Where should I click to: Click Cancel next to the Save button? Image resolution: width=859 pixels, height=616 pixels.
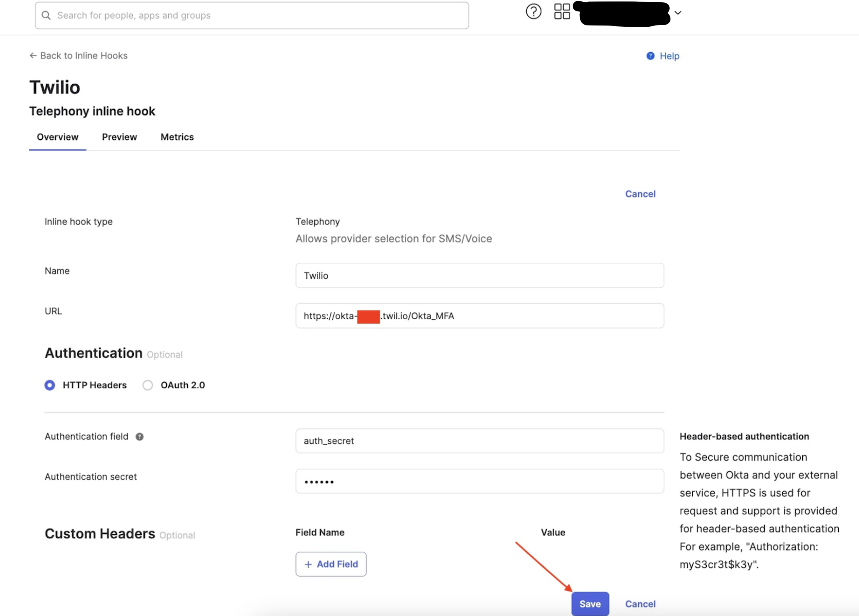640,604
